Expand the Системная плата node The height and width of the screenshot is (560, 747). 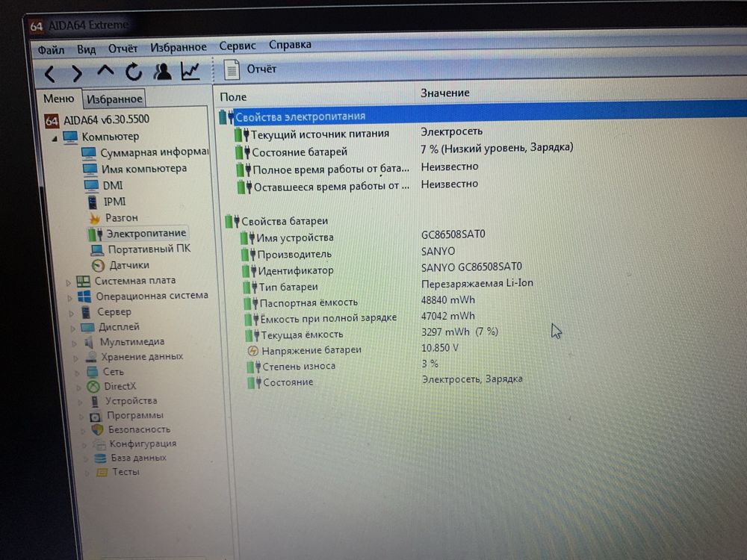pos(68,283)
